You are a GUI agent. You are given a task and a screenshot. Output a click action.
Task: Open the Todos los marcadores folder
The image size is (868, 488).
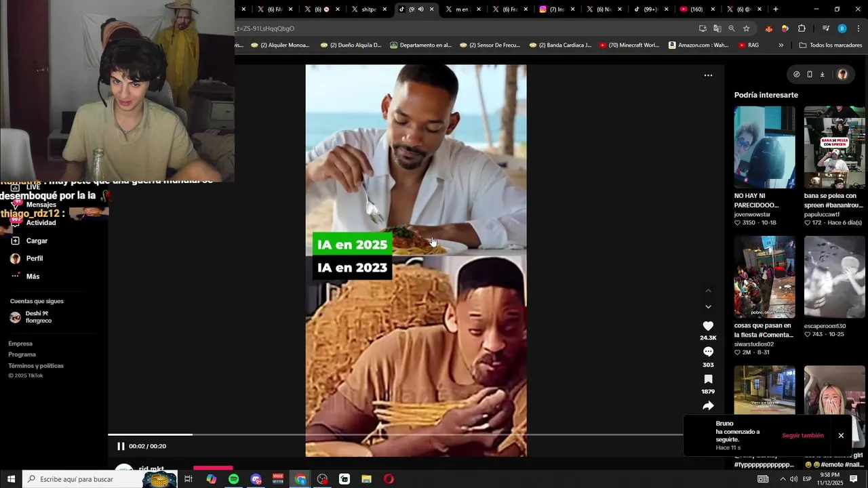point(831,45)
